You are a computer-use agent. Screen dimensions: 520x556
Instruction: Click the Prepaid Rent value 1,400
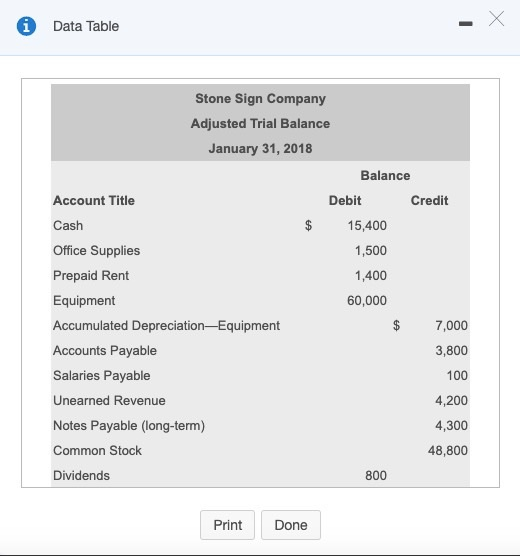click(371, 276)
